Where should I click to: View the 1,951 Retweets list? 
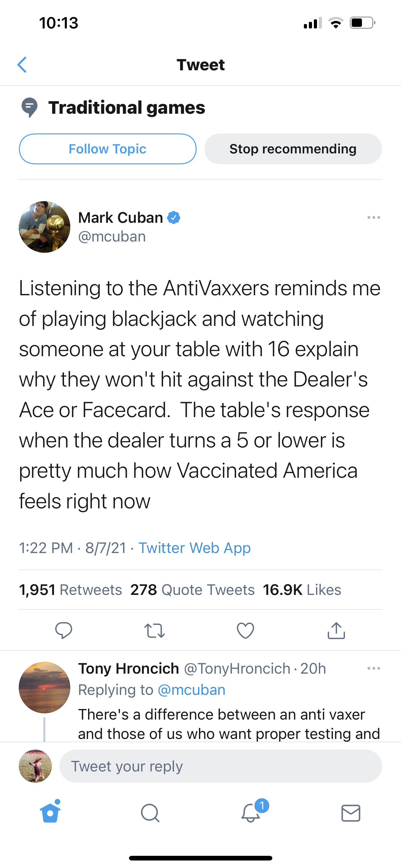(70, 590)
